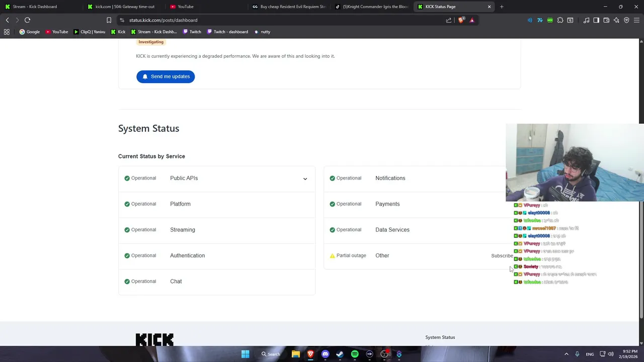
Task: Click the Data Services label
Action: [x=392, y=230]
